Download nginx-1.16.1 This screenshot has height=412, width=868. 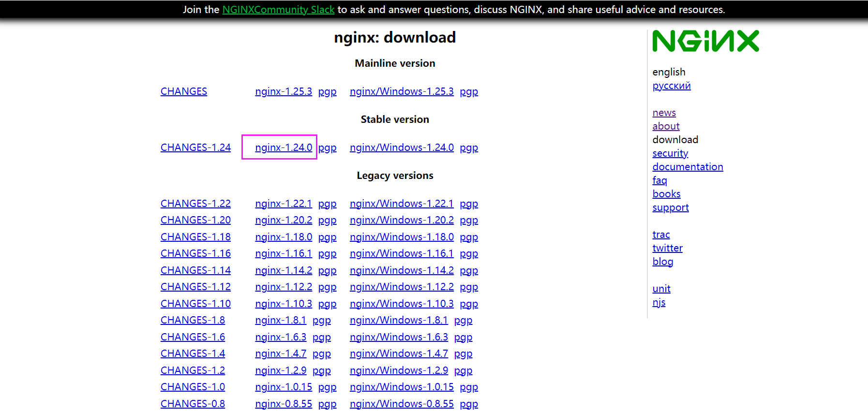[284, 253]
